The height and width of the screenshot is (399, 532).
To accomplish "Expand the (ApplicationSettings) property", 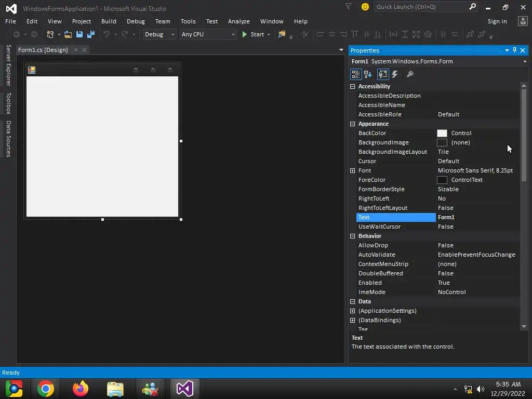I will point(353,311).
